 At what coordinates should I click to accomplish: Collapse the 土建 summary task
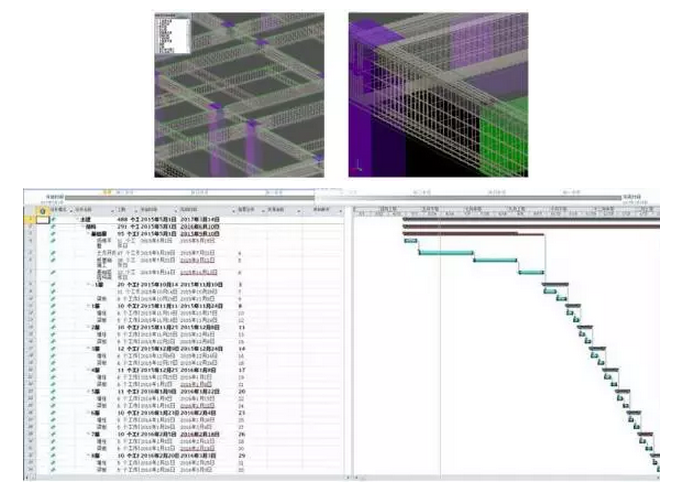(79, 220)
